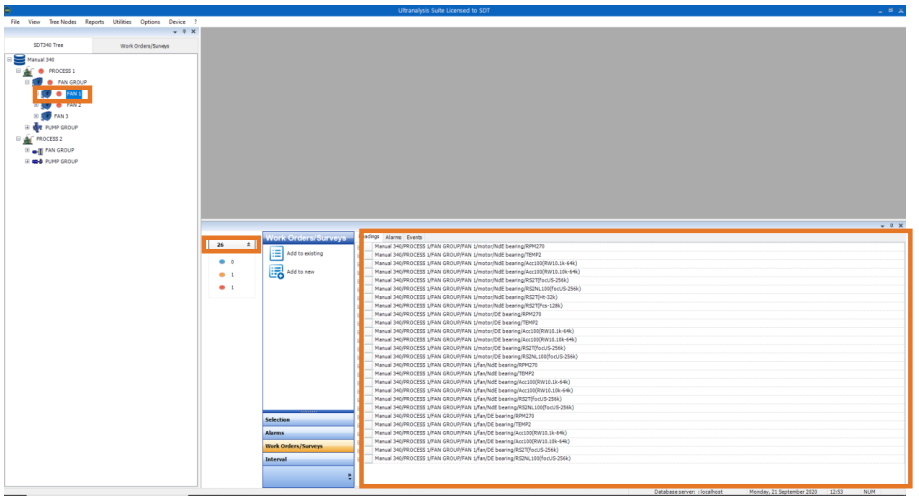Screen dimensions: 919x501
Task: Click the PROCESS 2 plant icon
Action: (x=28, y=139)
